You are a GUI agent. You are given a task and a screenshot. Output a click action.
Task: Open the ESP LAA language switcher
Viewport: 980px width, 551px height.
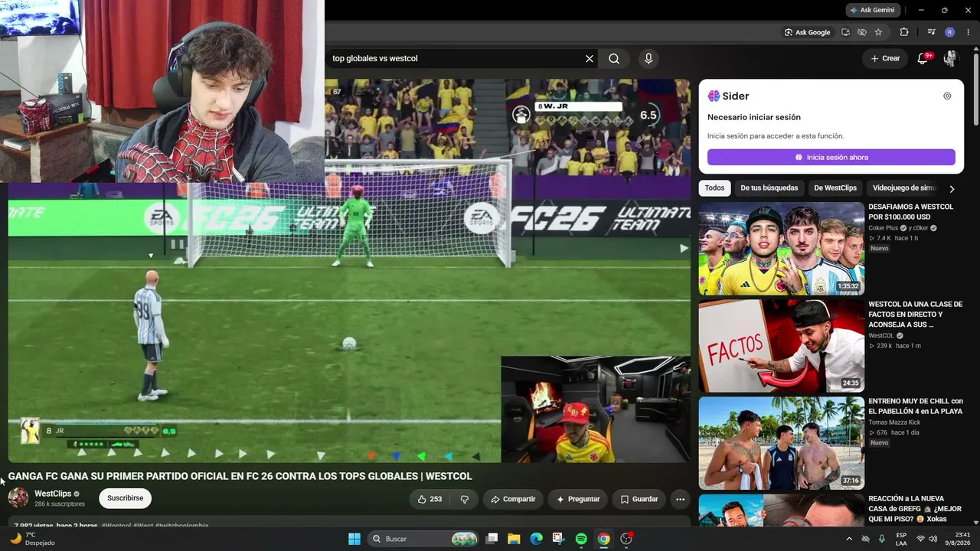[x=901, y=539]
